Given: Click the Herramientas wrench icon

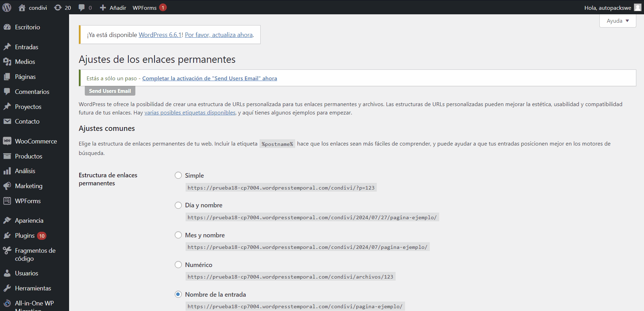Looking at the screenshot, I should coord(7,288).
